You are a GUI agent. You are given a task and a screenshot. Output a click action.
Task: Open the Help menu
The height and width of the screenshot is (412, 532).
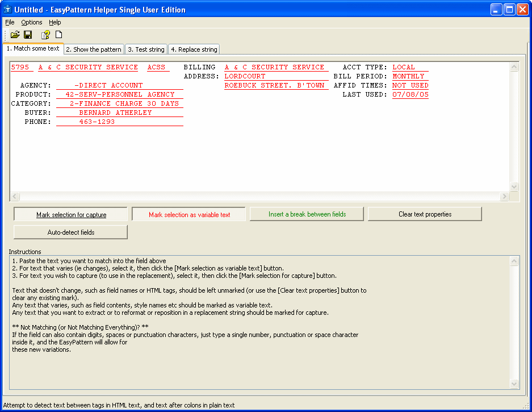point(55,22)
